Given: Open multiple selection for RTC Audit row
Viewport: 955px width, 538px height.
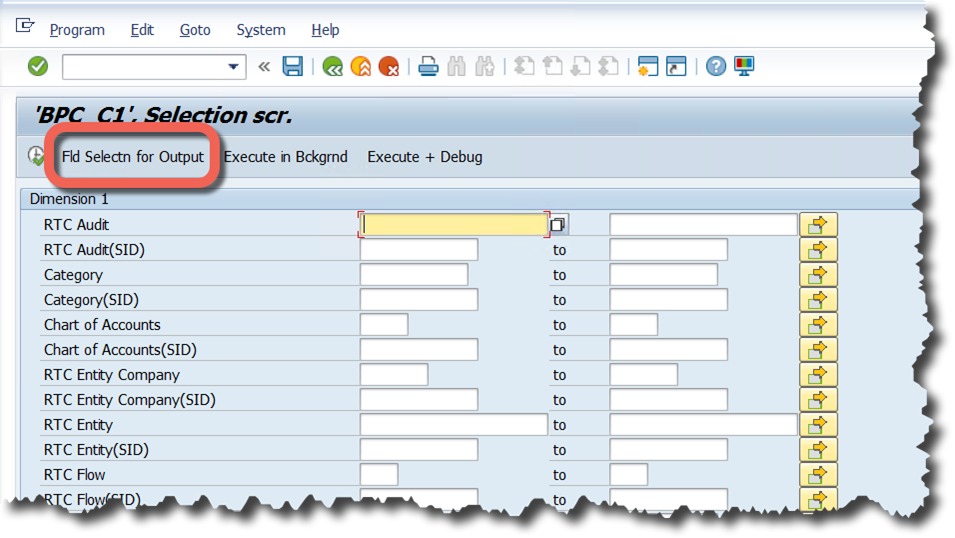Looking at the screenshot, I should pyautogui.click(x=818, y=224).
